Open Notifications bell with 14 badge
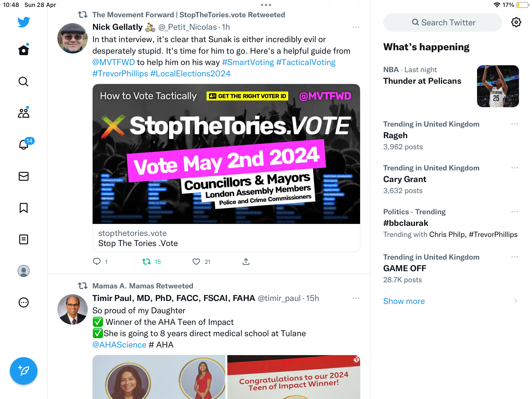This screenshot has width=532, height=399. click(24, 144)
